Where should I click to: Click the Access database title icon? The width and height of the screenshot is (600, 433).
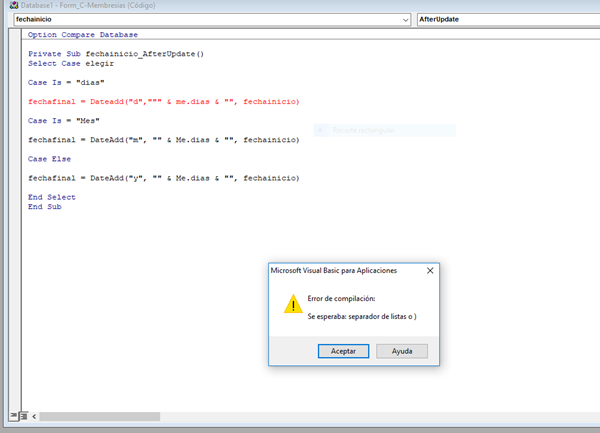point(14,5)
